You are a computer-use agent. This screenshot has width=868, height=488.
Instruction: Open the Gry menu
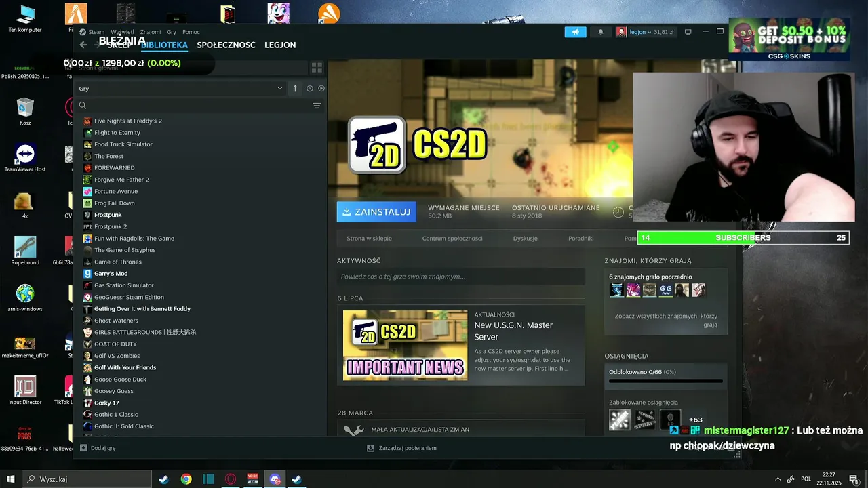tap(172, 32)
